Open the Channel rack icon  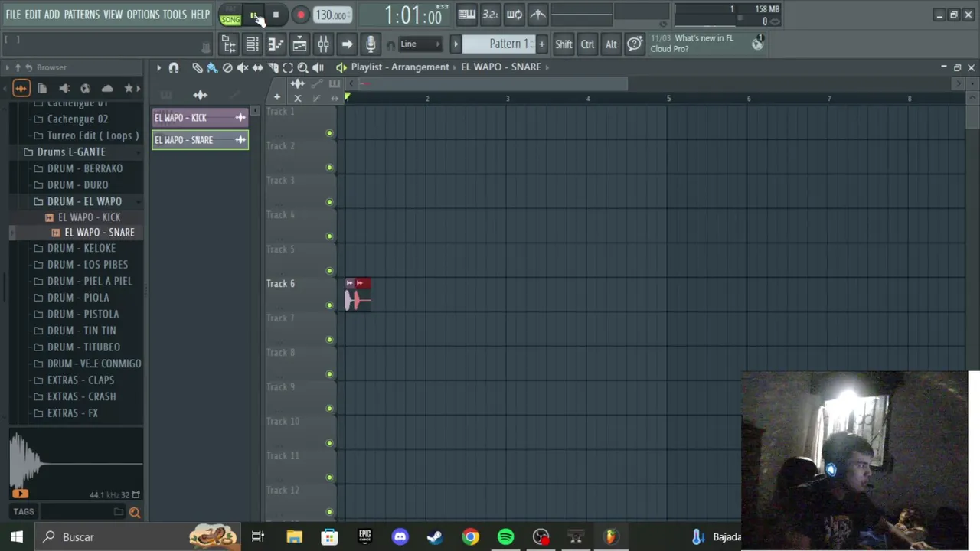pyautogui.click(x=252, y=44)
